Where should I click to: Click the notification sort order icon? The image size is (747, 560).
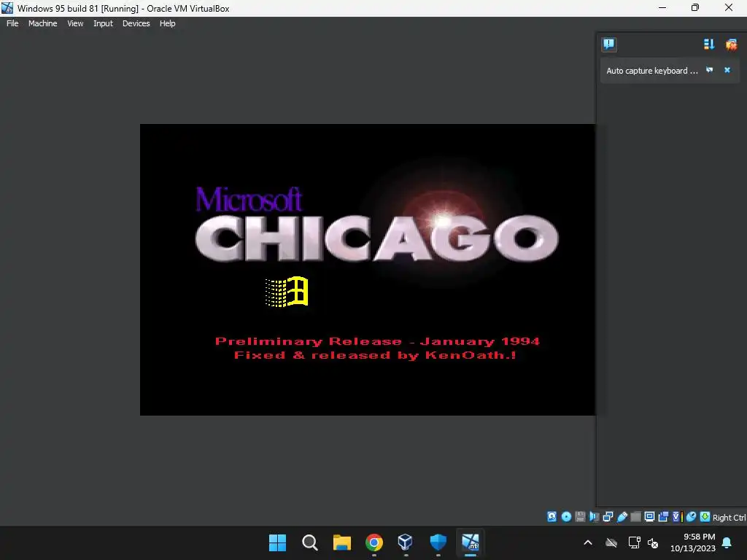click(709, 44)
